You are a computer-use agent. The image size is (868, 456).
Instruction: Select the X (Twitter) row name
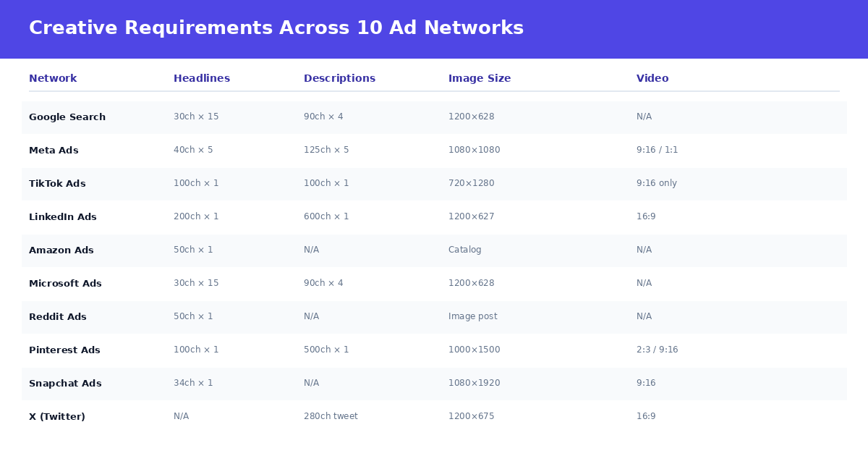point(57,417)
